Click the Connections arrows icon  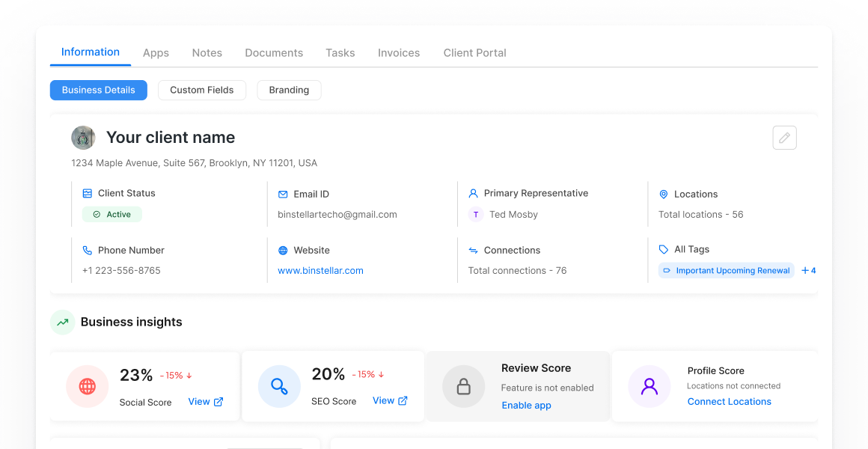coord(474,250)
